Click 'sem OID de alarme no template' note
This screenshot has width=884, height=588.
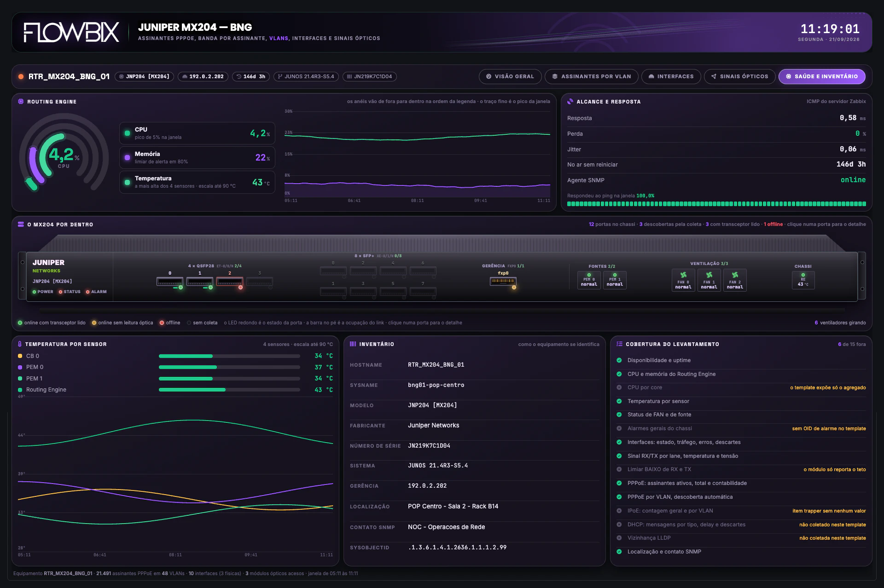click(x=829, y=428)
